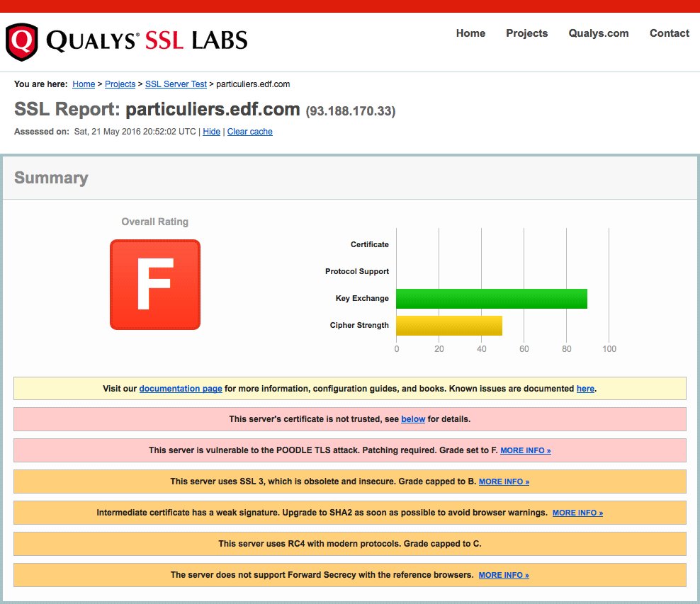Click the Clear cache link

(x=249, y=132)
